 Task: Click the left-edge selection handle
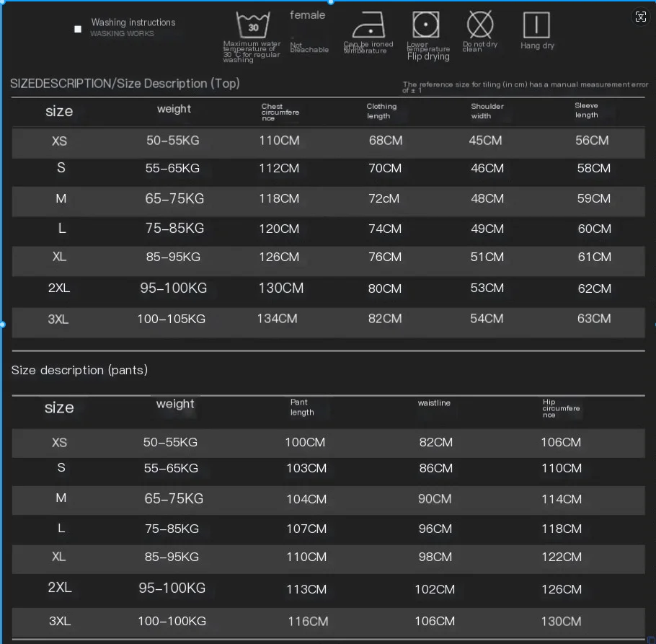coord(2,324)
